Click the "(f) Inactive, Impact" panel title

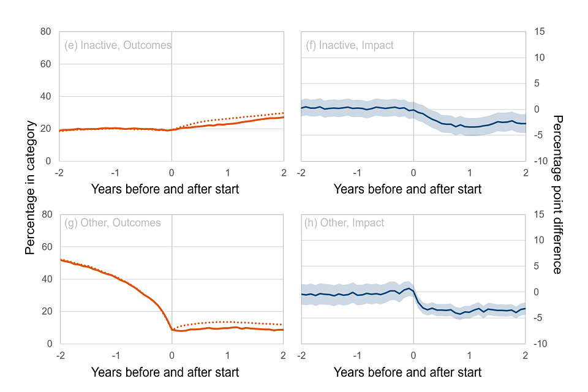tap(349, 45)
